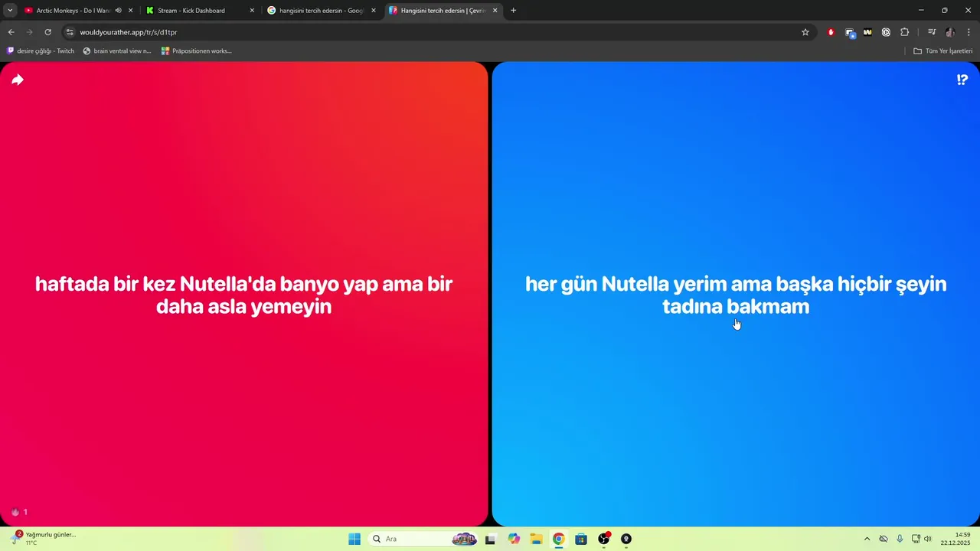Choose the blue 'her gün Nutella yerim' option
The image size is (980, 551).
tap(736, 294)
